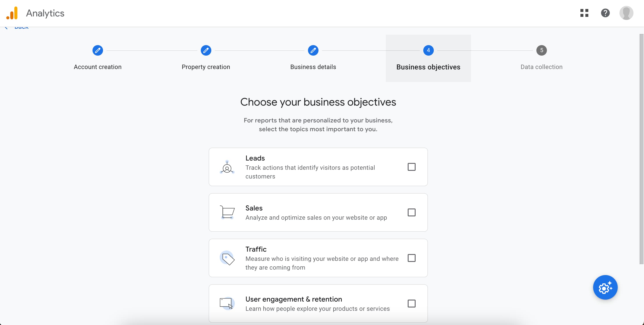The height and width of the screenshot is (325, 644).
Task: Click the Traffic tag icon
Action: click(x=227, y=258)
